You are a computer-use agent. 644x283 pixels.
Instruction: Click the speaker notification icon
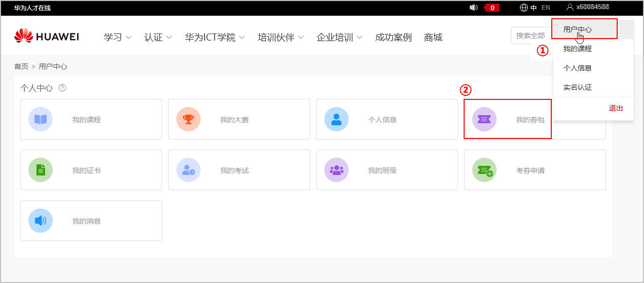click(474, 8)
